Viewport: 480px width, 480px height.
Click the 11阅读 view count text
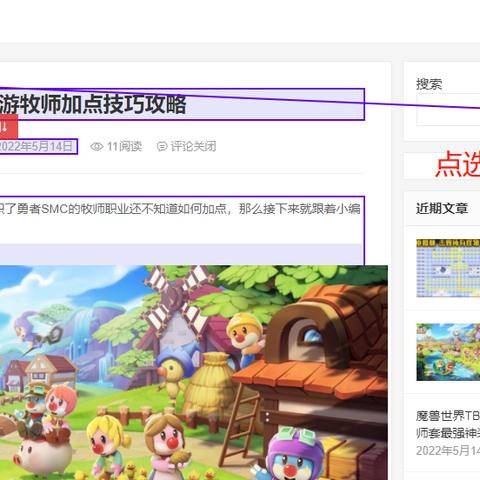point(124,146)
